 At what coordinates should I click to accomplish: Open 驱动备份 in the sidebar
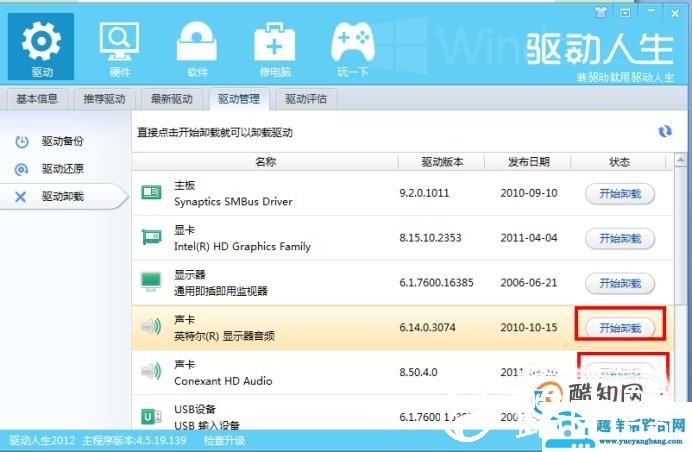[x=63, y=141]
